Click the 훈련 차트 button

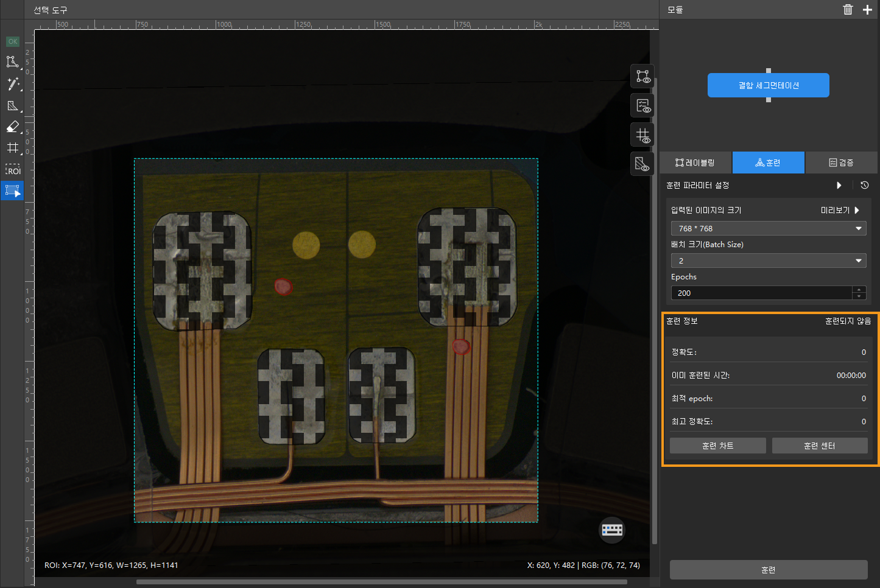pyautogui.click(x=717, y=446)
